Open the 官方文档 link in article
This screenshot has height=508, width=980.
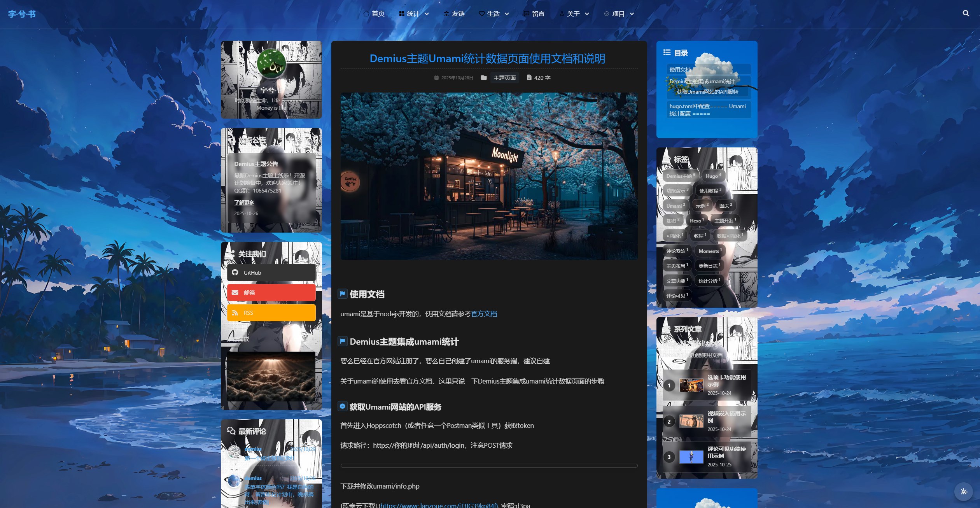(x=485, y=314)
